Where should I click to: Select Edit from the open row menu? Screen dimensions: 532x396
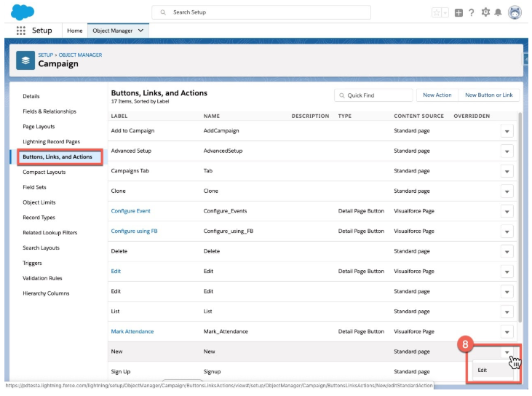click(x=483, y=371)
